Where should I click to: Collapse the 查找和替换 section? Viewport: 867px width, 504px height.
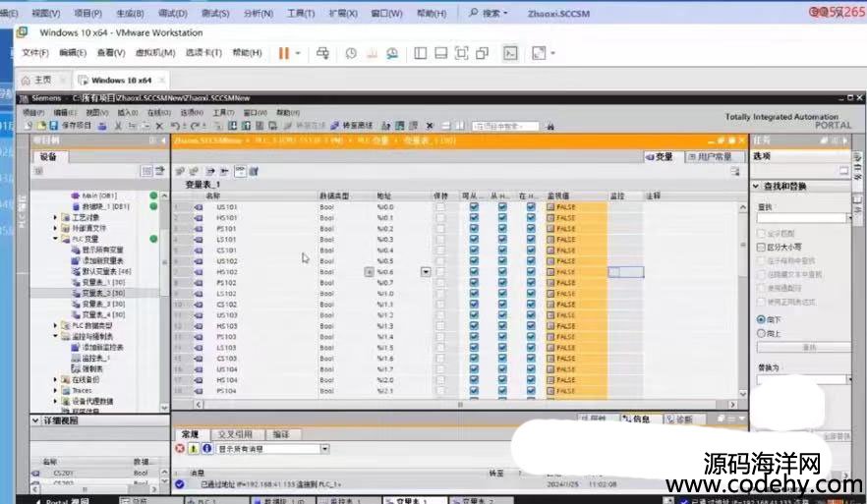tap(756, 187)
